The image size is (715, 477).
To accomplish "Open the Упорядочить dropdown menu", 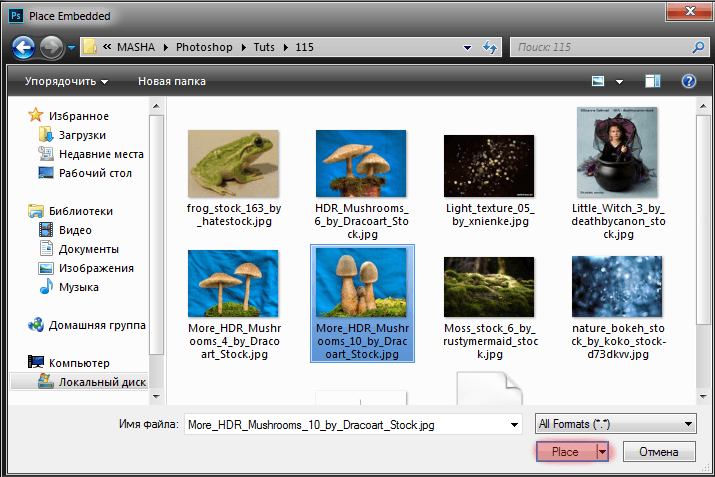I will (x=66, y=81).
